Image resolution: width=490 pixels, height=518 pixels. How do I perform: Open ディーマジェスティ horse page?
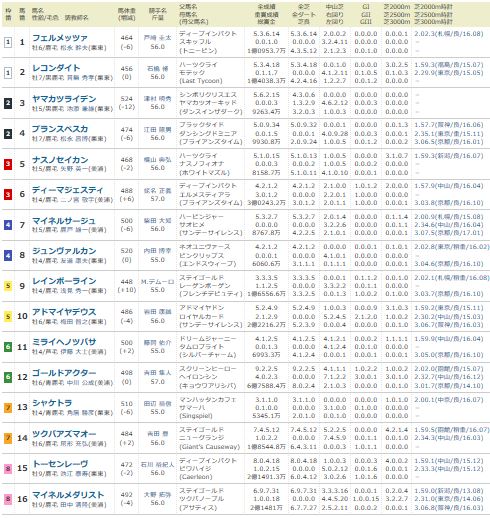click(x=67, y=190)
